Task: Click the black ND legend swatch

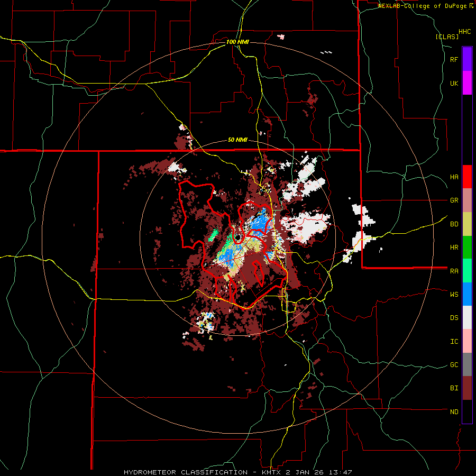Action: click(467, 411)
